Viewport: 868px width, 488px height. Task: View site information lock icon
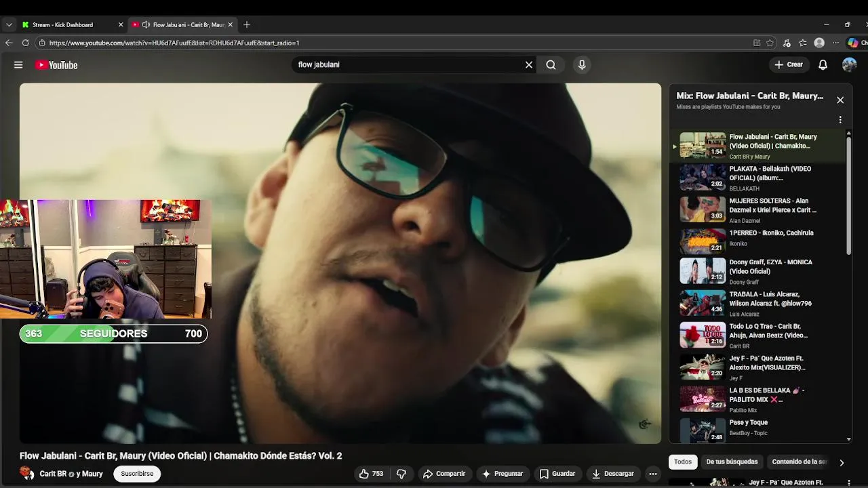[x=42, y=43]
